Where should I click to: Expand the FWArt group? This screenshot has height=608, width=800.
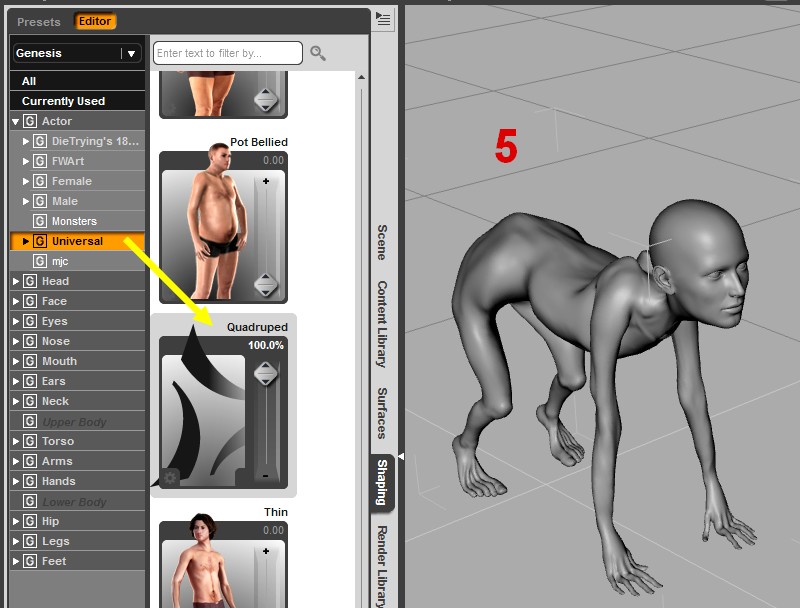tap(26, 161)
